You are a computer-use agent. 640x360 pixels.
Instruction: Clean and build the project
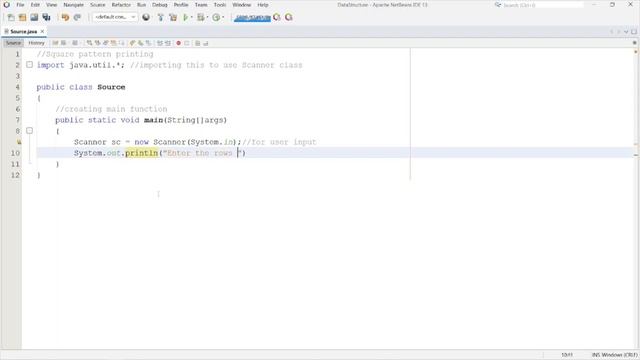coord(173,17)
